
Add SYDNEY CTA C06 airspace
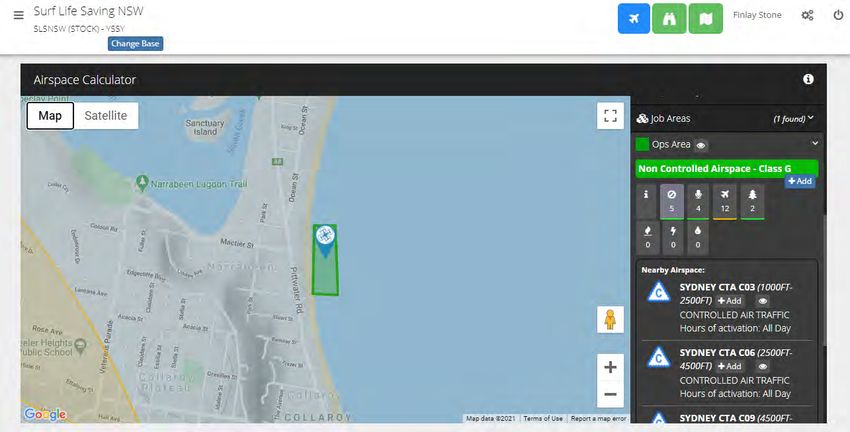click(730, 366)
